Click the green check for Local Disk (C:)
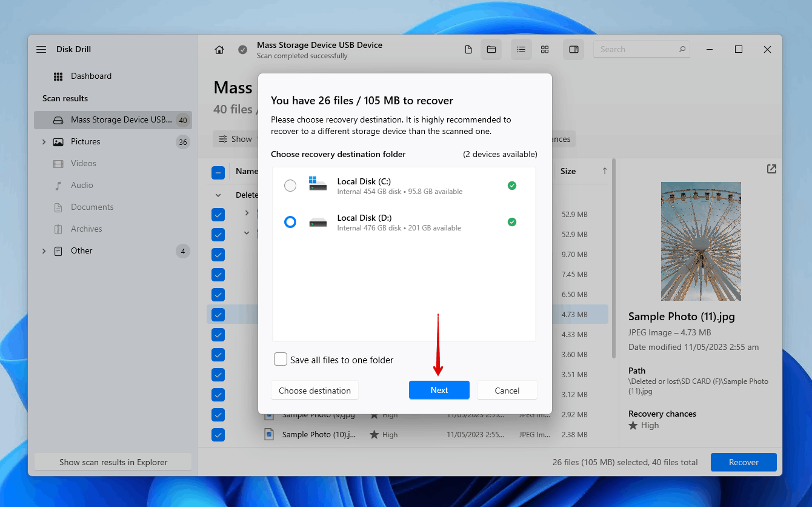 (x=512, y=186)
